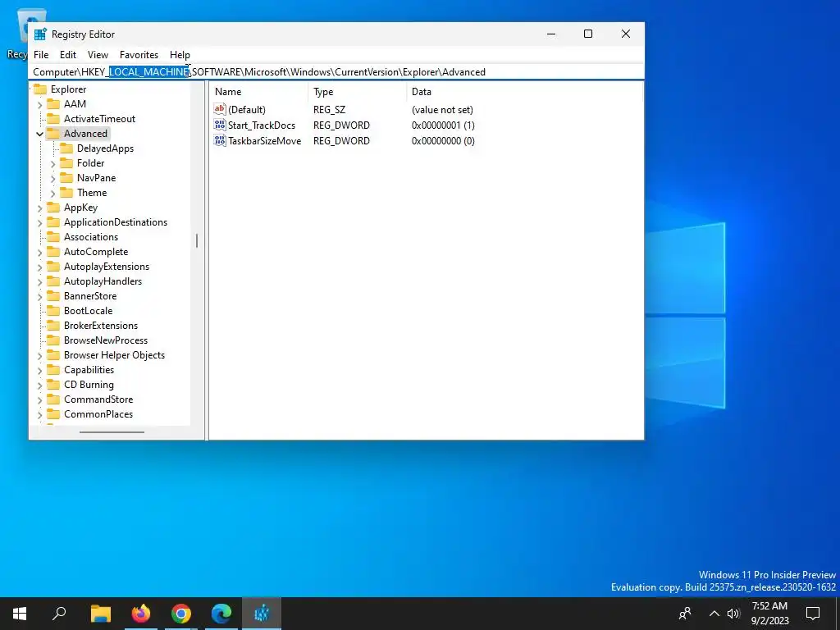The width and height of the screenshot is (840, 630).
Task: Open the notification center icon
Action: coord(813,614)
